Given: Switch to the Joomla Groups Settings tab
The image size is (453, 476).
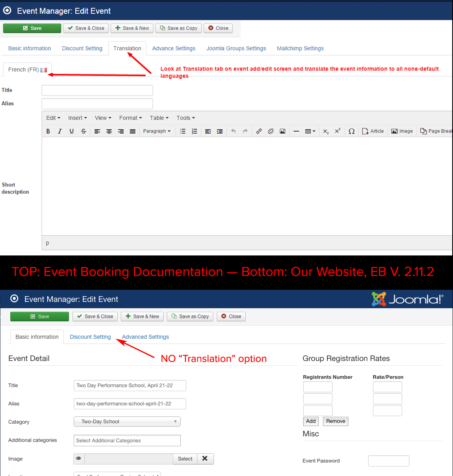Looking at the screenshot, I should click(x=236, y=48).
